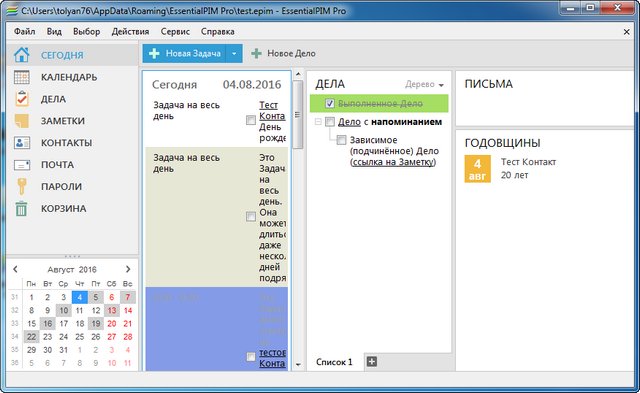Click the EssentialPIM title bar app icon
640x393 pixels.
(12, 11)
